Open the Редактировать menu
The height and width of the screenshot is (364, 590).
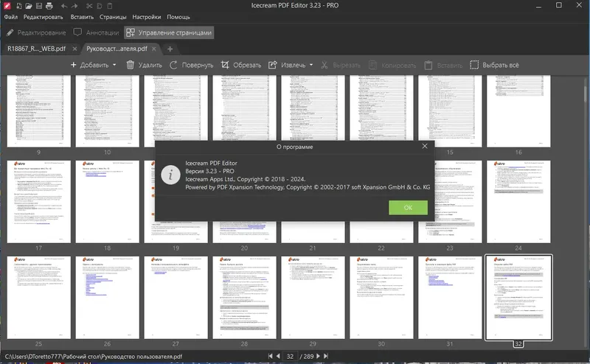(x=44, y=17)
